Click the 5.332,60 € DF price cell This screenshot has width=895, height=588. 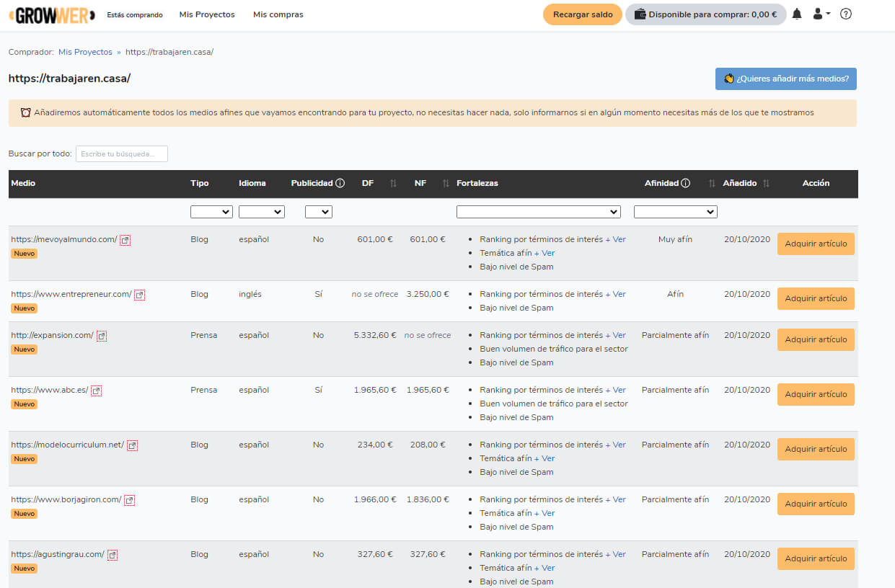374,335
